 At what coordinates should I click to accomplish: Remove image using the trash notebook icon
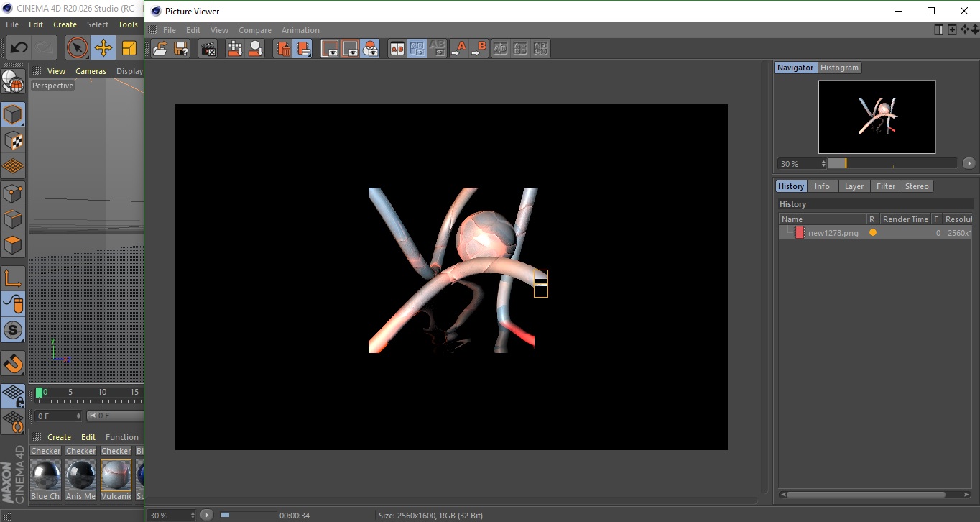pyautogui.click(x=282, y=49)
